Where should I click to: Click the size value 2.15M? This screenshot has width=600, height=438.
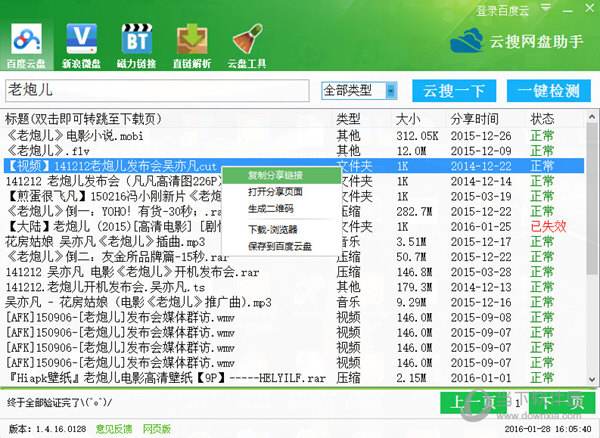tap(411, 378)
